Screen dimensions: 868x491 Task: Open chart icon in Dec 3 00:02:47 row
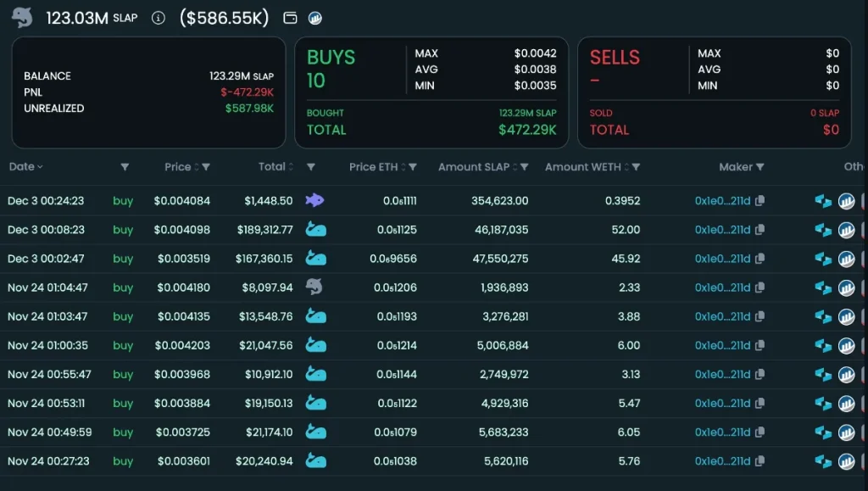pyautogui.click(x=847, y=259)
